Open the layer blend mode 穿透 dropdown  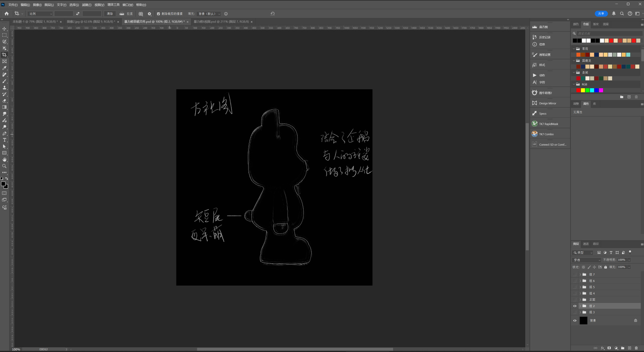coord(587,260)
